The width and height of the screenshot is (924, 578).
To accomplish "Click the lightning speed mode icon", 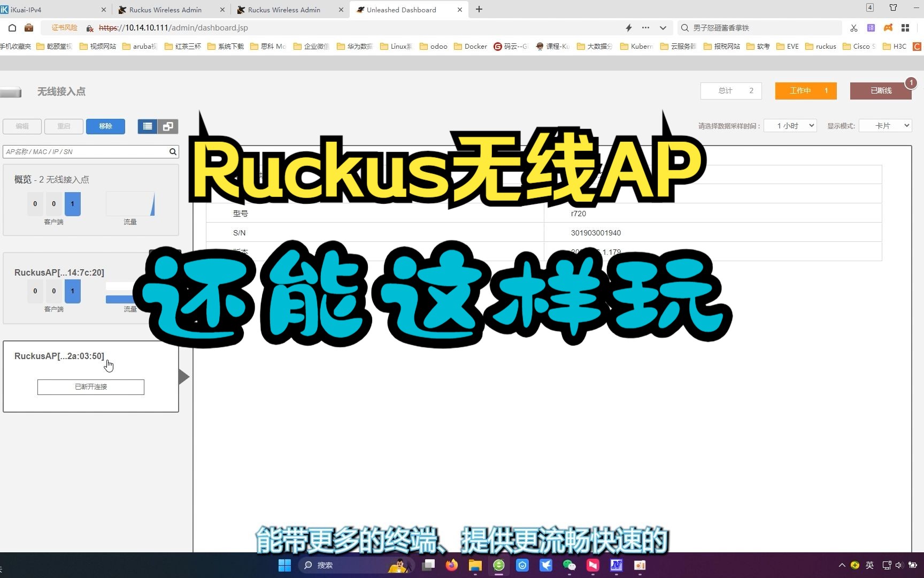I will [x=629, y=28].
